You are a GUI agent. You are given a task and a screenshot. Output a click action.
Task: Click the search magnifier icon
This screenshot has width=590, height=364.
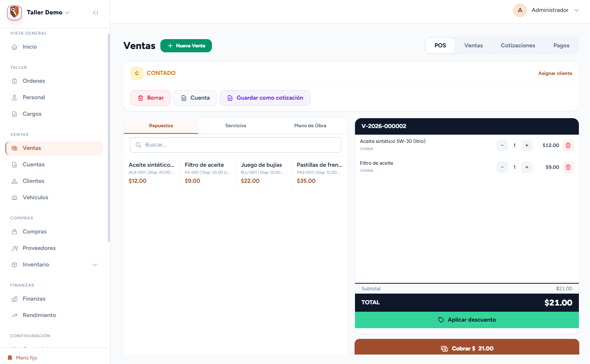pos(139,145)
